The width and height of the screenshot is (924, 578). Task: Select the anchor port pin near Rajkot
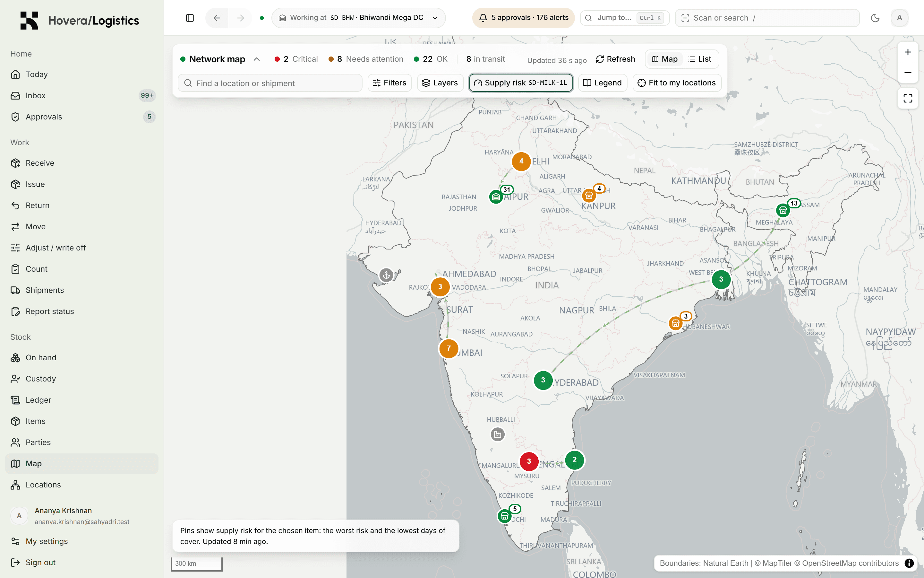(x=386, y=275)
